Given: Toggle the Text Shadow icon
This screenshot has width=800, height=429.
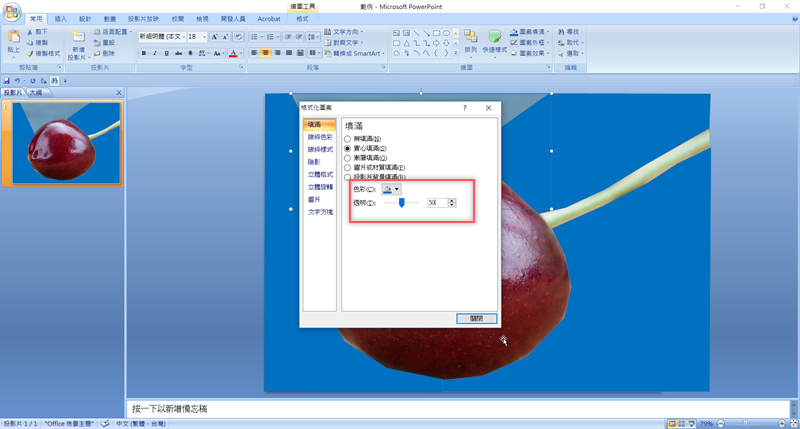Looking at the screenshot, I should click(190, 53).
